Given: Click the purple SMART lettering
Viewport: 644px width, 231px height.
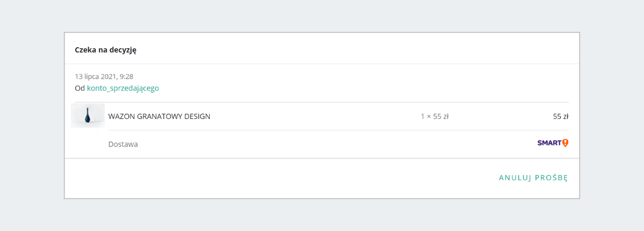Looking at the screenshot, I should pyautogui.click(x=549, y=143).
